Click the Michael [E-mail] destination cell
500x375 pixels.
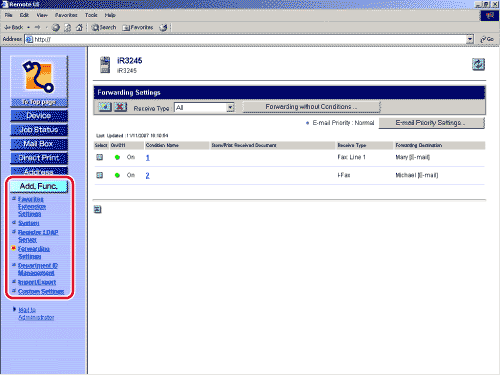[417, 175]
